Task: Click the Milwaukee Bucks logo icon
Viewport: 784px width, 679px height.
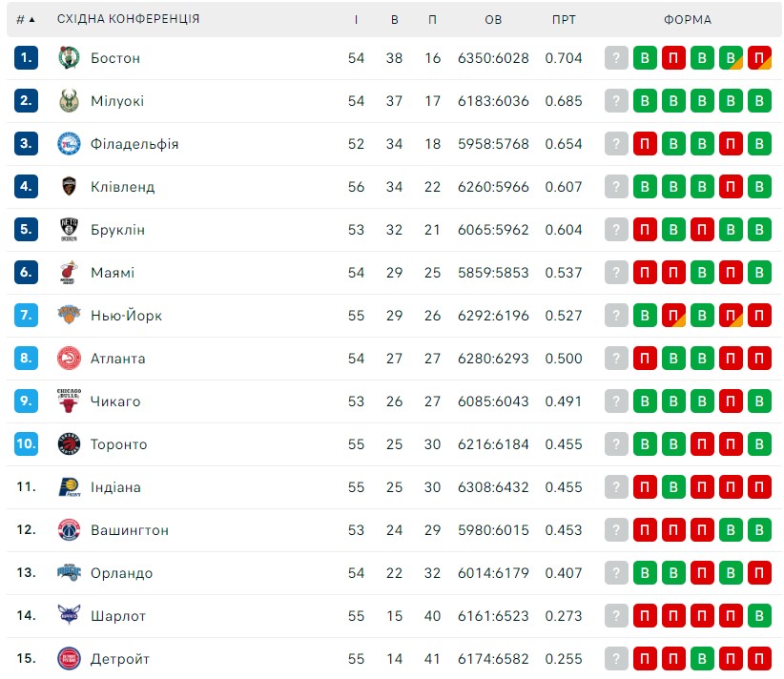Action: (x=69, y=101)
